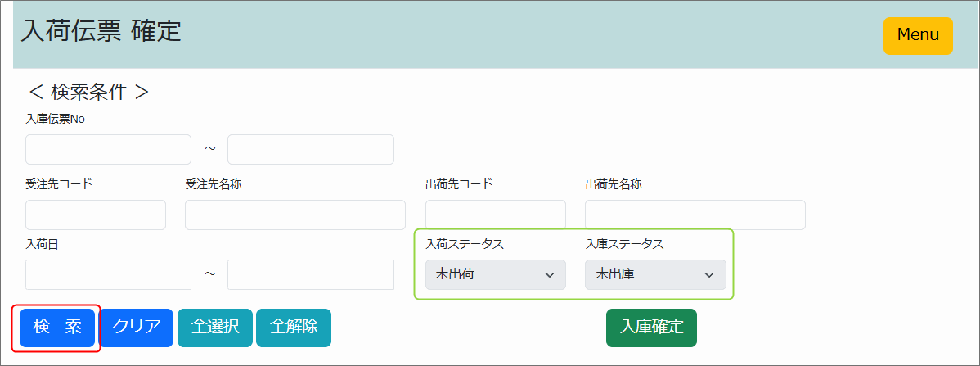The width and height of the screenshot is (980, 366).
Task: Confirm receiving with 入庫確定 button
Action: [x=651, y=328]
